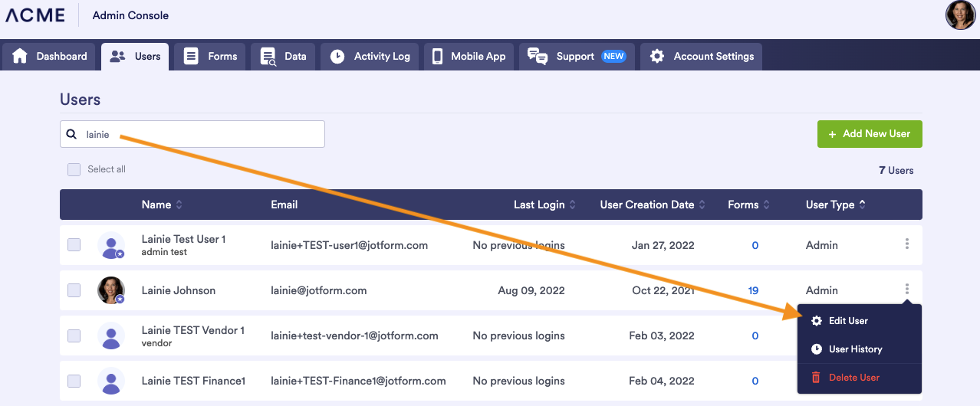The height and width of the screenshot is (406, 980).
Task: Click the Data tab icon
Action: click(268, 56)
